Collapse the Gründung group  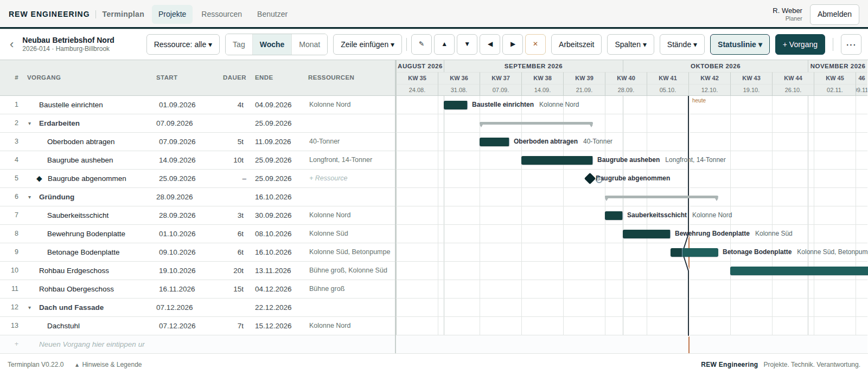(x=30, y=197)
